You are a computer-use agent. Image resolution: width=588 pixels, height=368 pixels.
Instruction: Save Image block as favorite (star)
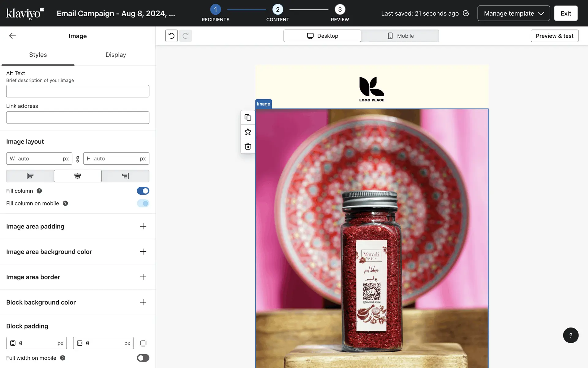[x=248, y=132]
